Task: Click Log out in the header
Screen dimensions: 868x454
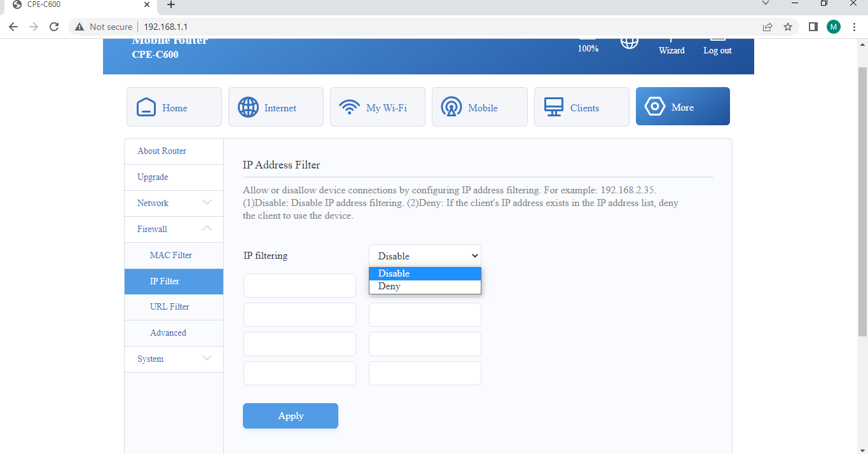Action: 717,50
